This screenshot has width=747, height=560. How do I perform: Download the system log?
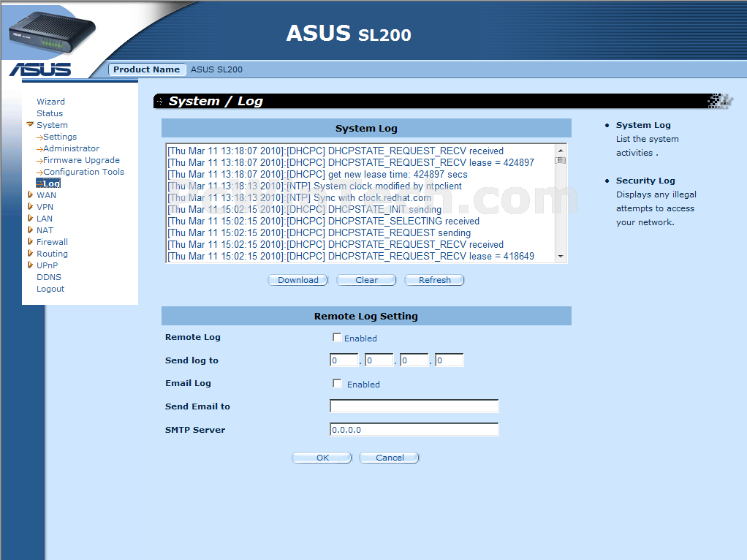tap(298, 280)
